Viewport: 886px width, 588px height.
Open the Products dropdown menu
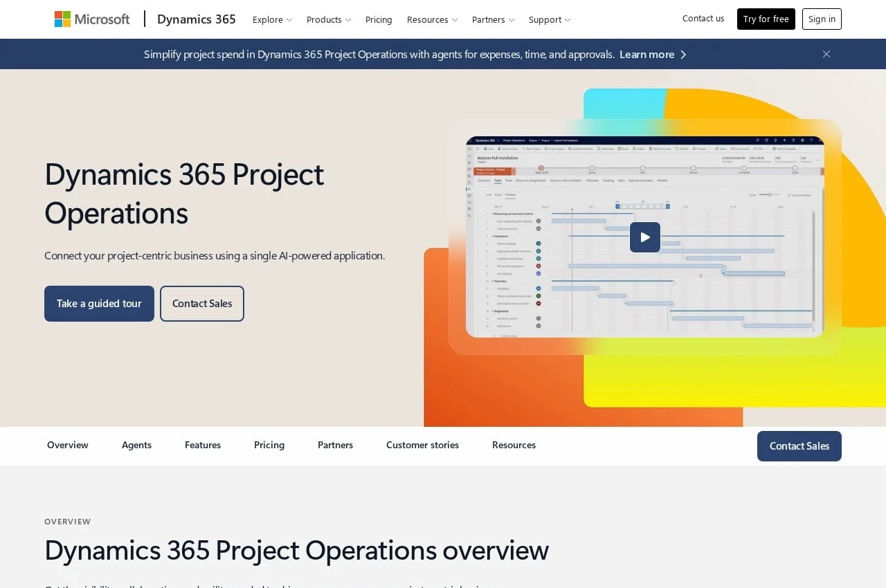[329, 19]
